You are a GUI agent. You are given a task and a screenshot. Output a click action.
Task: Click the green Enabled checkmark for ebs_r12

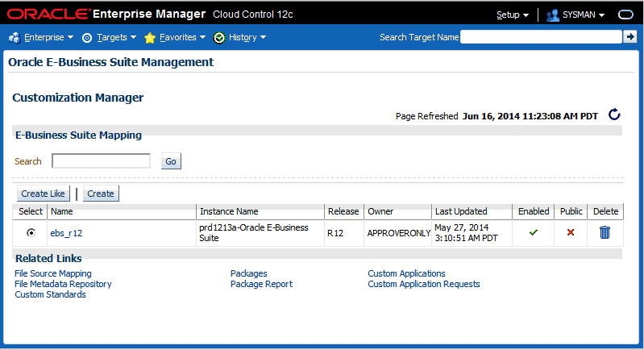[533, 232]
